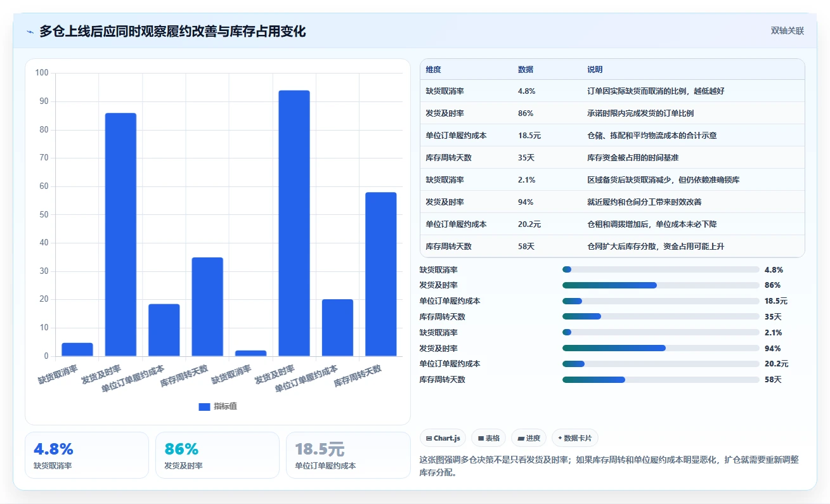Click the progress bar labeled 20.2元

point(661,364)
